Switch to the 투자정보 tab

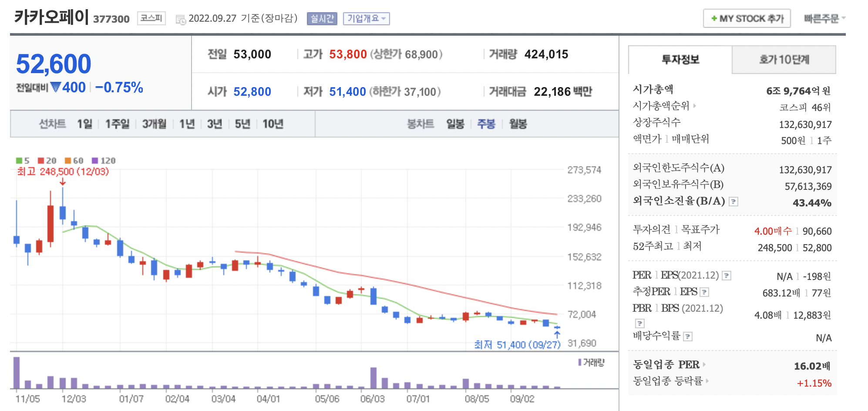pos(680,60)
